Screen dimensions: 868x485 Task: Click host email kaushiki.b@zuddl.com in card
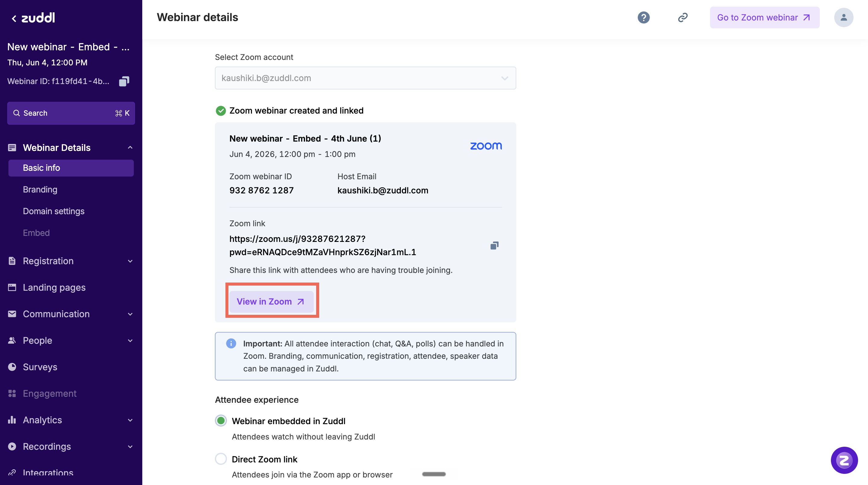[x=383, y=190]
